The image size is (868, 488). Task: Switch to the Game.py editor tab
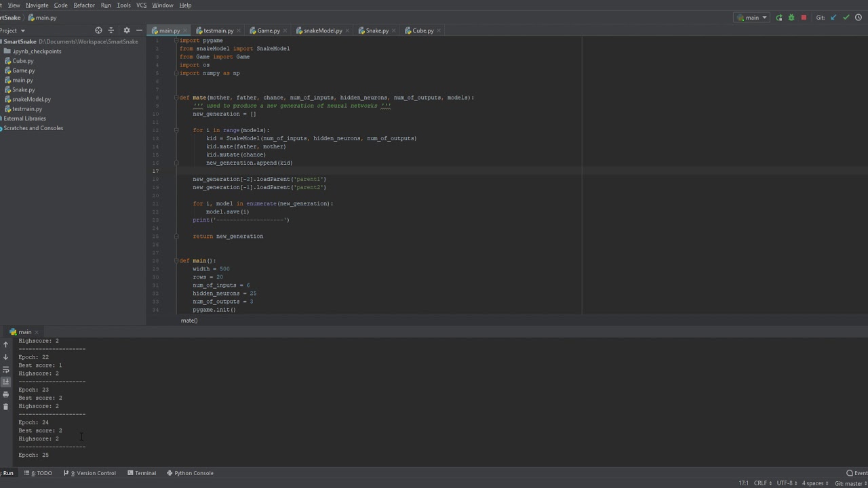click(x=269, y=30)
